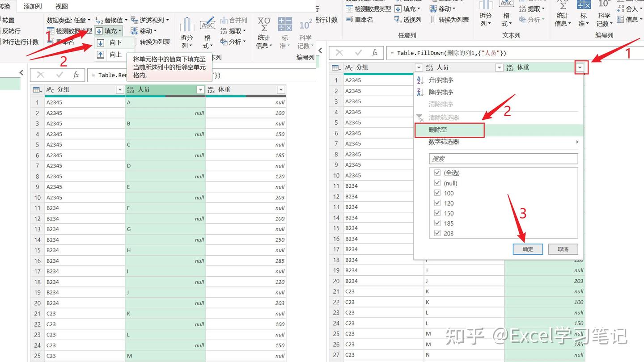Open 逆透视列 dropdown in left window
Viewport: 644px width, 362px height.
[150, 20]
